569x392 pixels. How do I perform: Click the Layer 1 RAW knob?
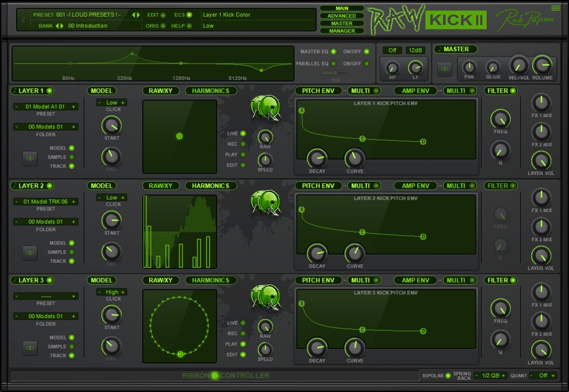265,137
